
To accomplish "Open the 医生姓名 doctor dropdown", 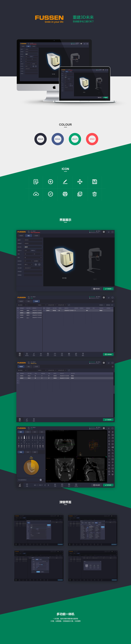I will tap(28, 264).
